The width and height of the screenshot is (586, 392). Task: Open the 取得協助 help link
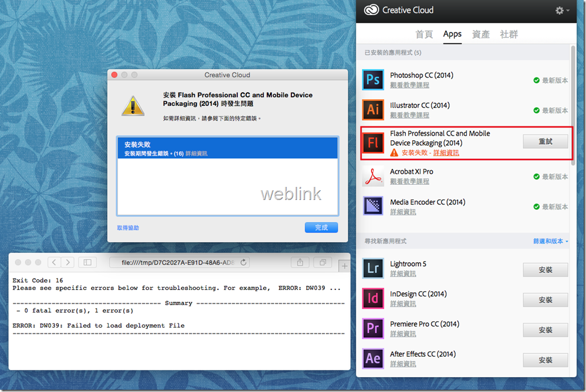click(x=128, y=227)
